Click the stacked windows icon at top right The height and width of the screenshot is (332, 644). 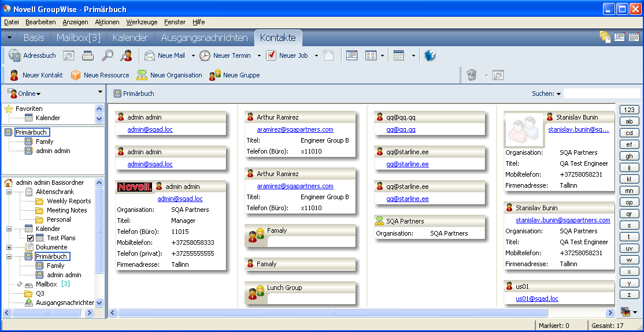[x=605, y=37]
